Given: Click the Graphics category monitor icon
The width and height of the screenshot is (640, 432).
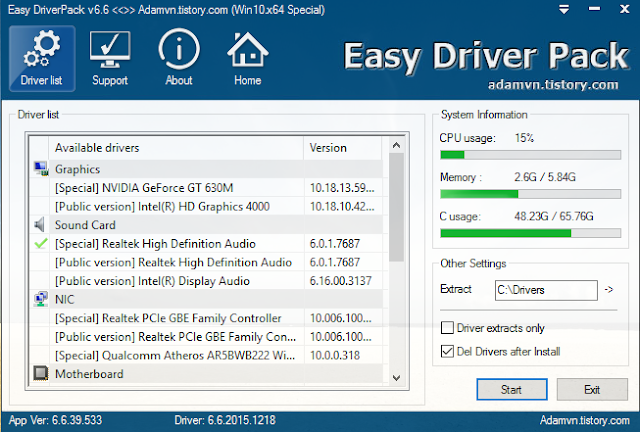Looking at the screenshot, I should [x=41, y=169].
